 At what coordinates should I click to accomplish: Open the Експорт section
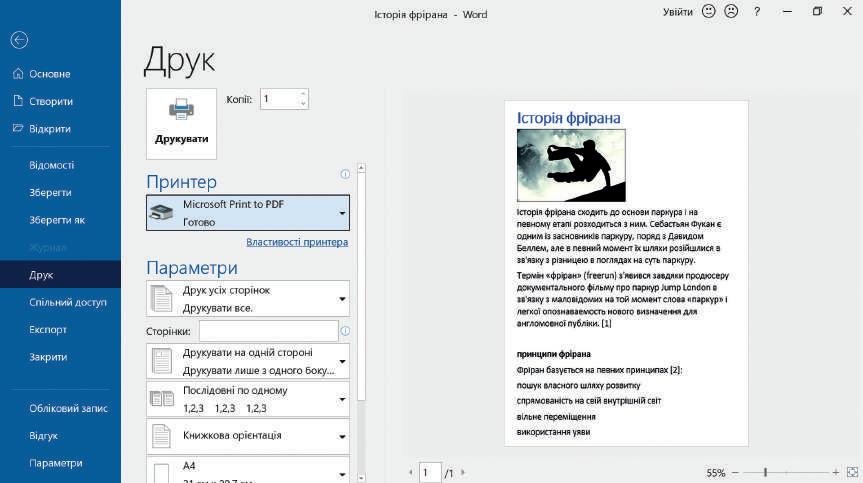pos(48,330)
